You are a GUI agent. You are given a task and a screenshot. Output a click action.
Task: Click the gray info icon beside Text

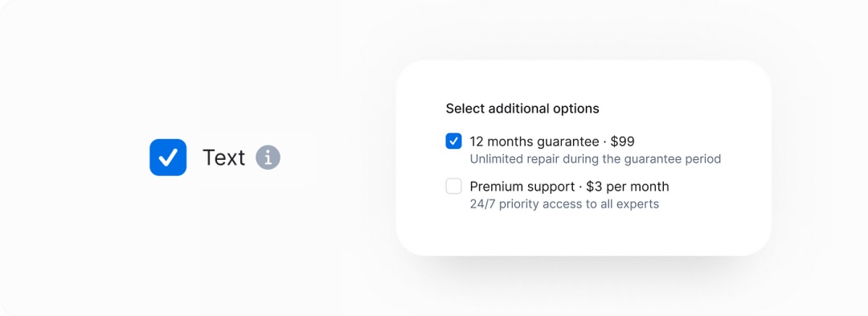[268, 158]
